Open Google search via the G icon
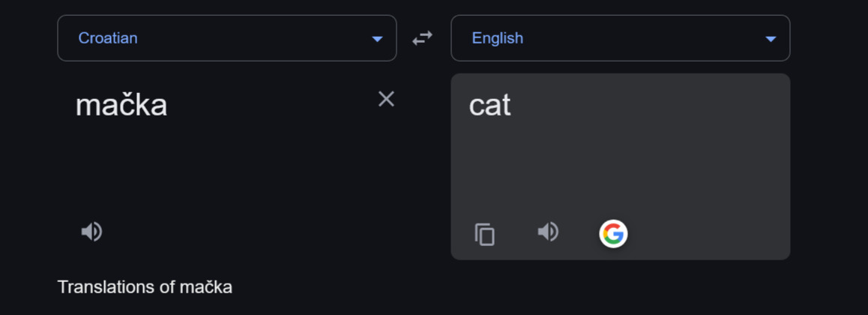This screenshot has width=868, height=315. 613,234
